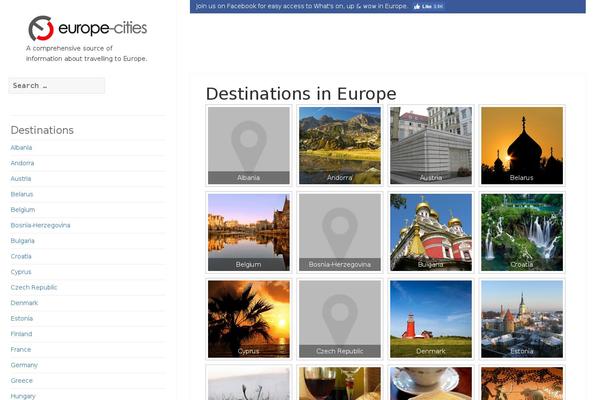Open the Estonia cityscape thumbnail
Screen dimensions: 600x400
tap(521, 319)
